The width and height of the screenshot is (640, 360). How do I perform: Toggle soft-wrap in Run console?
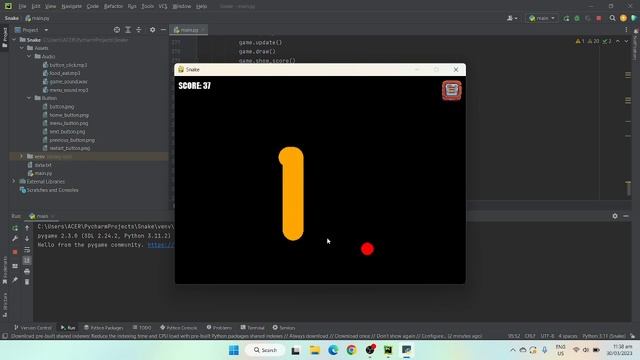click(27, 249)
